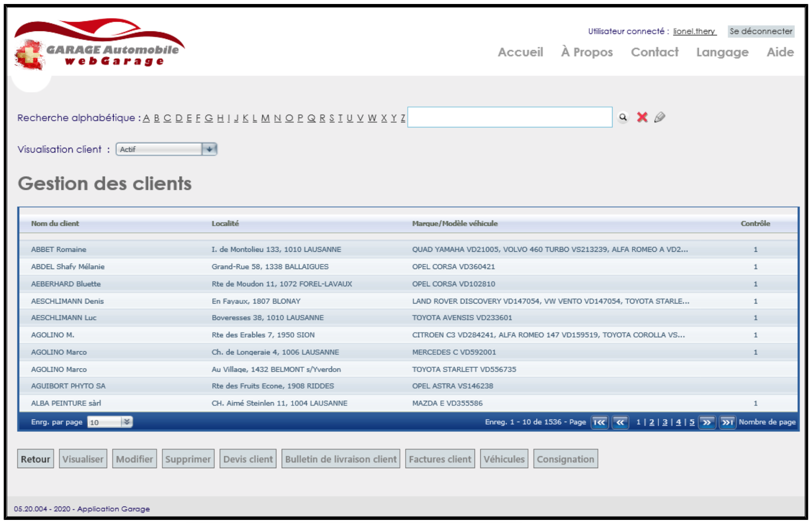812x523 pixels.
Task: Go to next page of records
Action: (707, 422)
